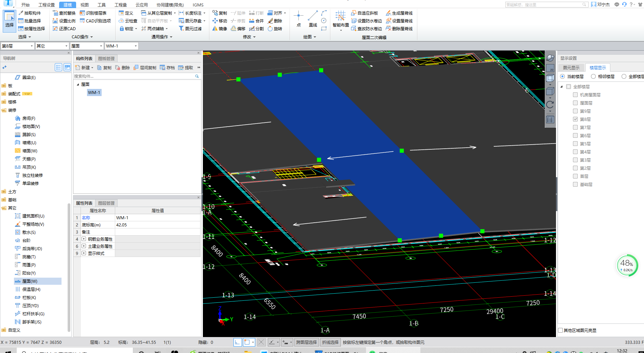Screen dimensions: 644x353
Task: Open the WM-1 component dropdown
Action: 121,46
